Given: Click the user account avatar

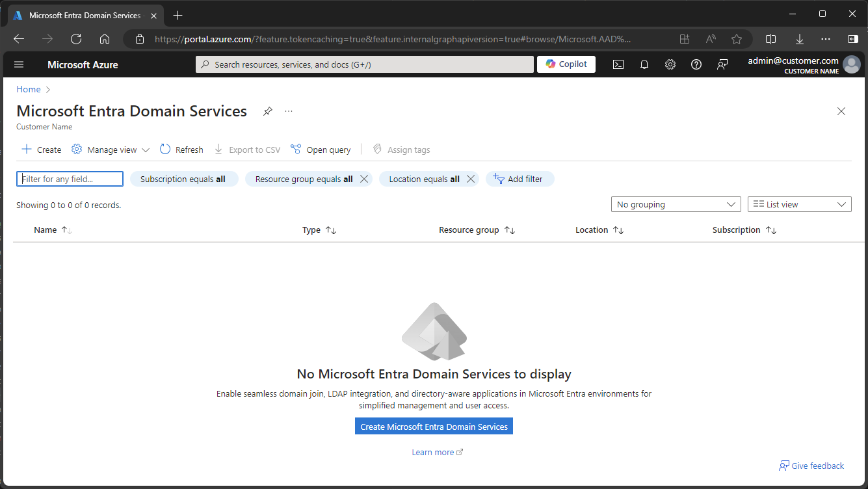Looking at the screenshot, I should [852, 64].
